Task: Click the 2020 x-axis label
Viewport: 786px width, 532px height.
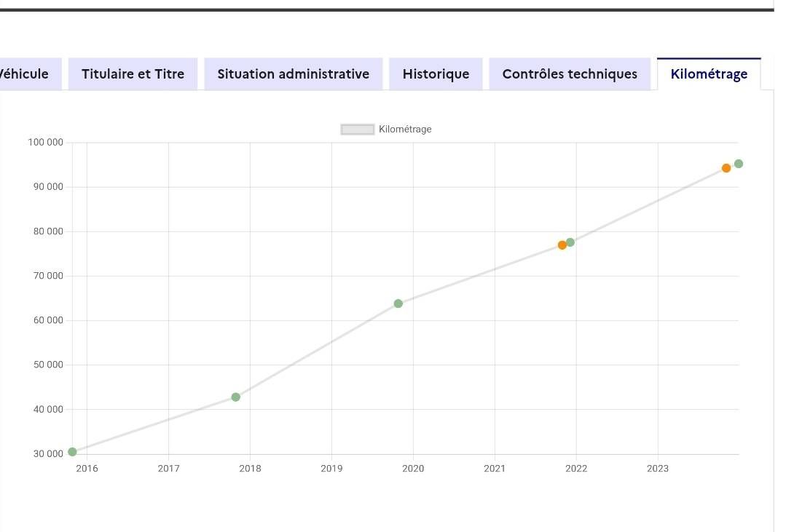Action: [x=413, y=469]
